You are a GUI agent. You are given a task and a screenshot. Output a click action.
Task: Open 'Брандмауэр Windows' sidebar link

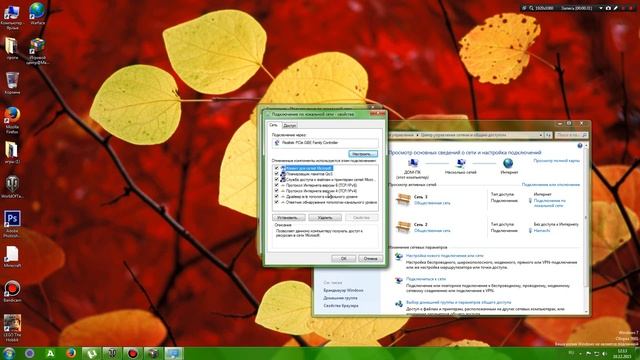point(343,290)
